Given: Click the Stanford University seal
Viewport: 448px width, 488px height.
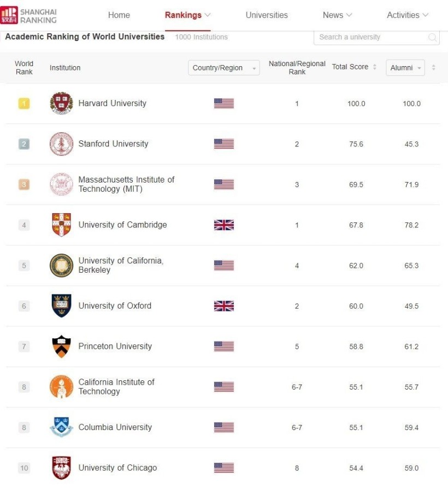Looking at the screenshot, I should click(x=61, y=144).
